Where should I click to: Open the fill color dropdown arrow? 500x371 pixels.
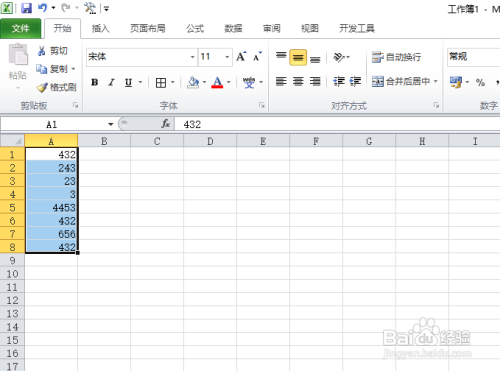coord(204,82)
